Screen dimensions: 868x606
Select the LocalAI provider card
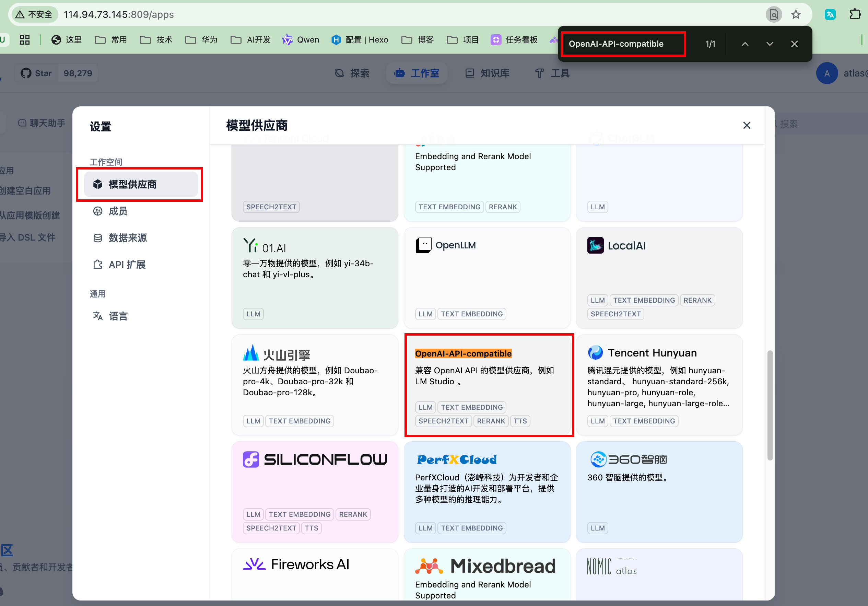tap(659, 278)
